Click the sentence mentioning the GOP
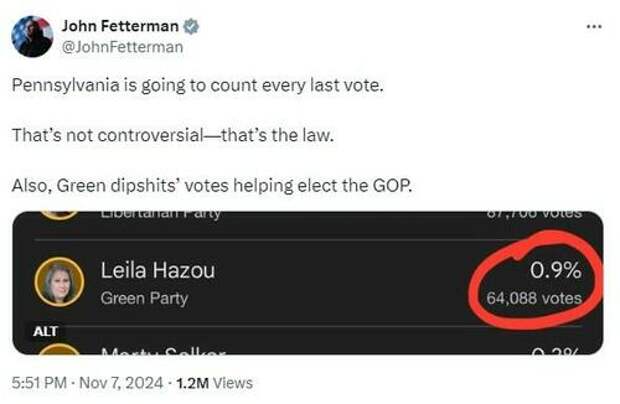 pos(212,185)
